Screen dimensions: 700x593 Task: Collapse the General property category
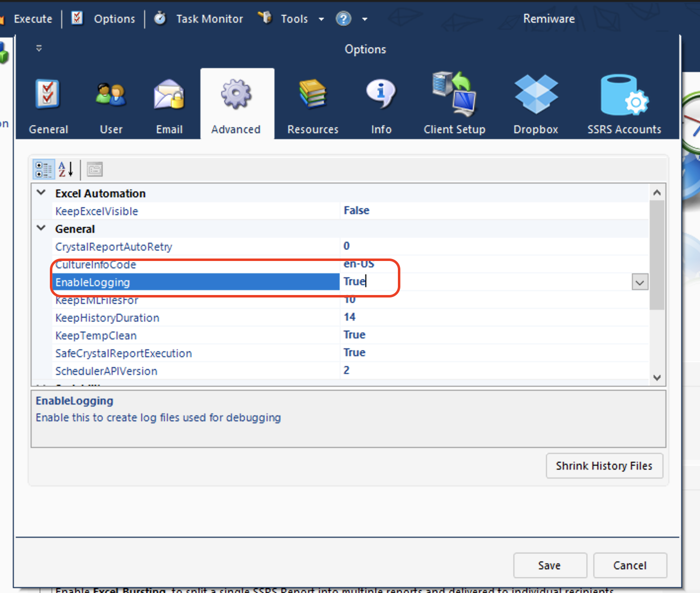point(41,228)
